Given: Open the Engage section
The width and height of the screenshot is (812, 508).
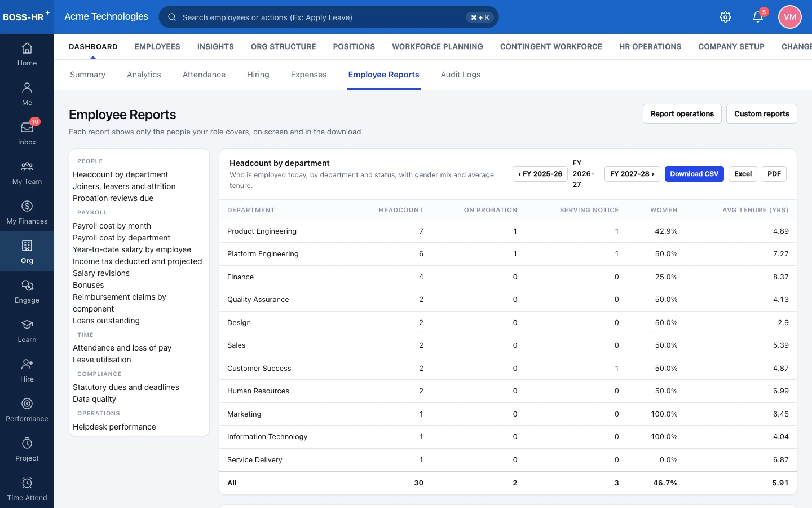Looking at the screenshot, I should [x=27, y=291].
